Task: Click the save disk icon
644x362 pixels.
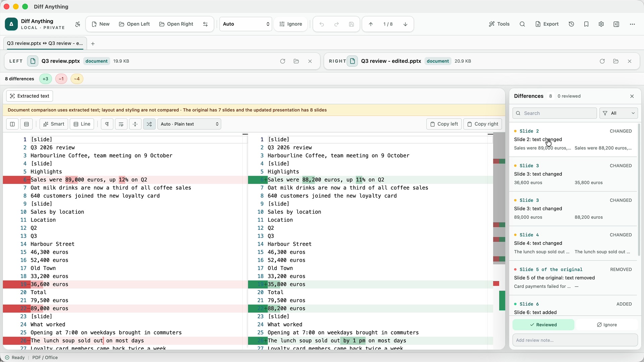Action: 351,24
